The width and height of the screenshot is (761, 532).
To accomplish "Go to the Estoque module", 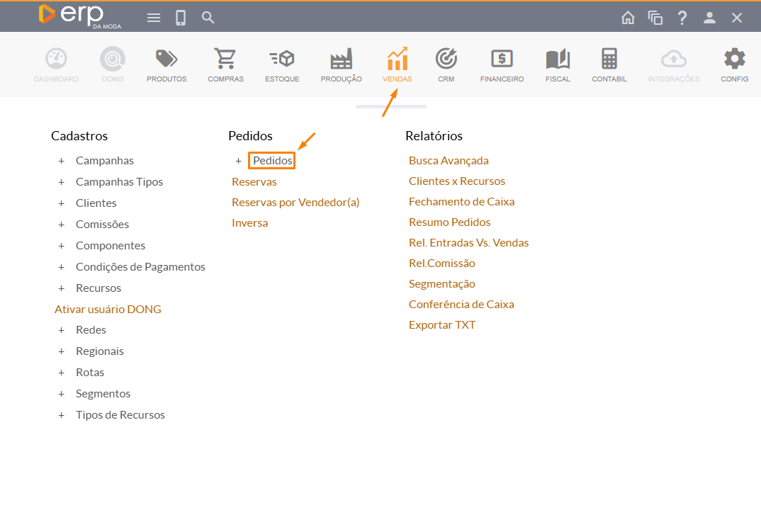I will pyautogui.click(x=282, y=60).
